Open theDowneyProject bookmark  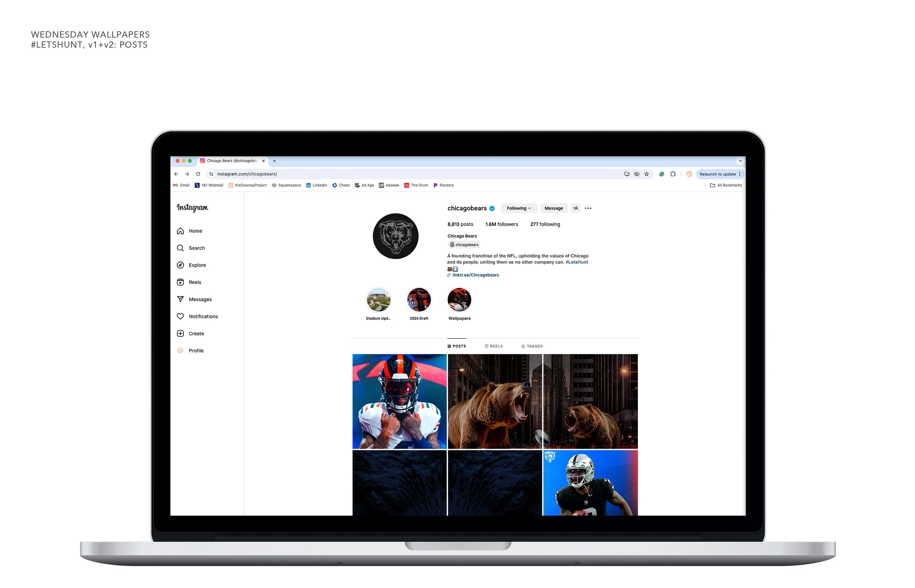247,186
